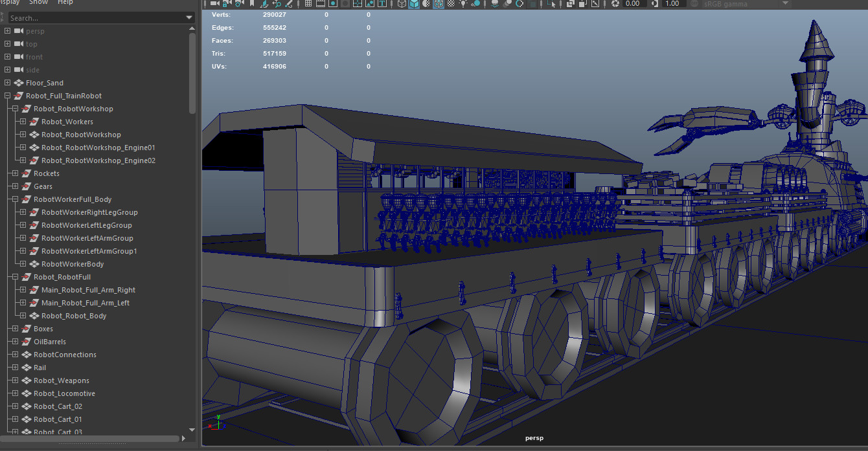Activate the 2D Pan/Zoom tool icon
Screen dimensions: 868x451
coord(277,4)
